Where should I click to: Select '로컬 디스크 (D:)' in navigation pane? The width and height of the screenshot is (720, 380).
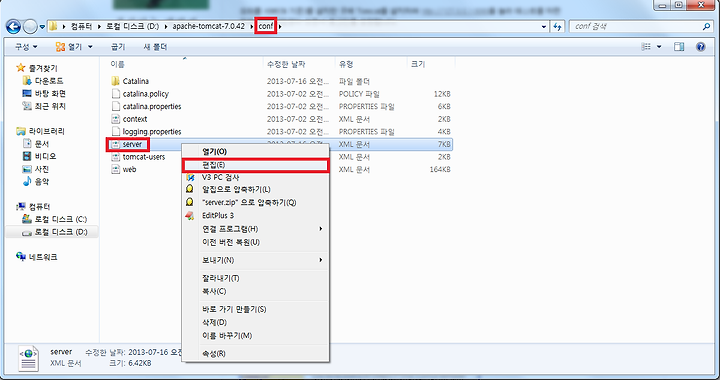coord(54,232)
